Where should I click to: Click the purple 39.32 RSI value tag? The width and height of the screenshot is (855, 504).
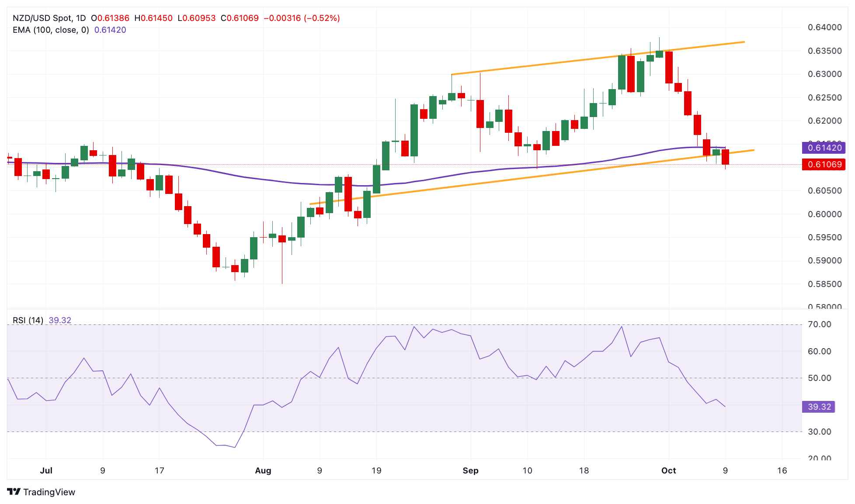pos(819,407)
